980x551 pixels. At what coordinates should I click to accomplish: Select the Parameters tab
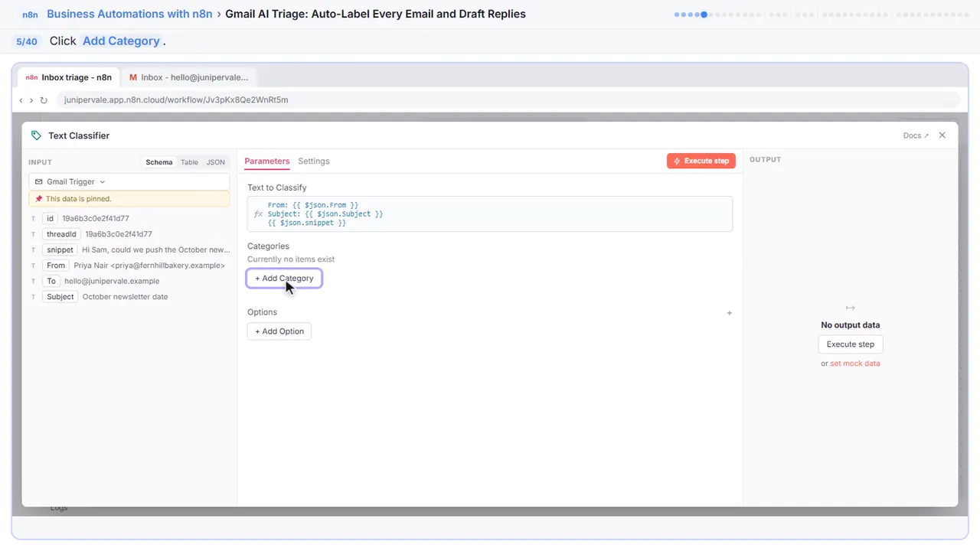point(267,161)
